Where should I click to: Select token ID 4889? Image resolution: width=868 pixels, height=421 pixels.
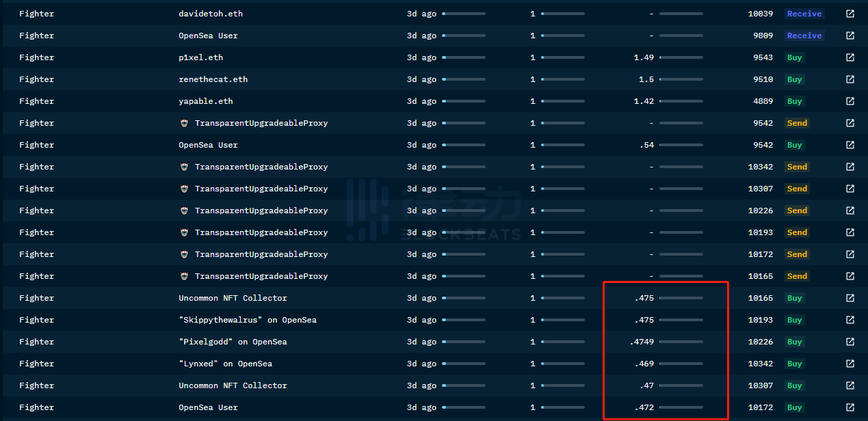pos(763,101)
